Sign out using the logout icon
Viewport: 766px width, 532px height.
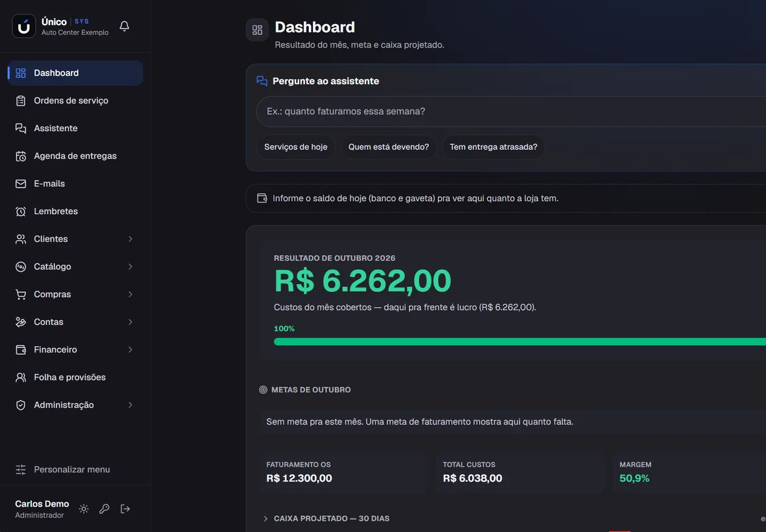point(125,509)
